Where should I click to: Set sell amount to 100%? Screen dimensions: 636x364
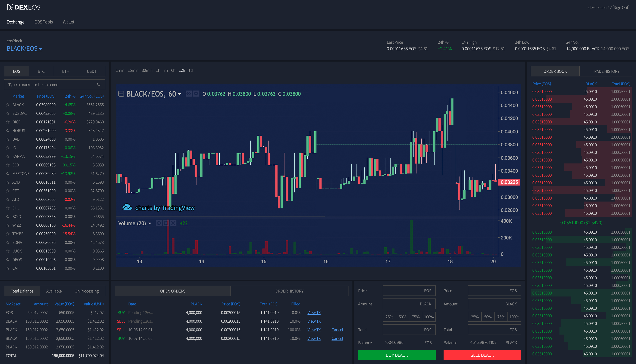click(x=514, y=317)
